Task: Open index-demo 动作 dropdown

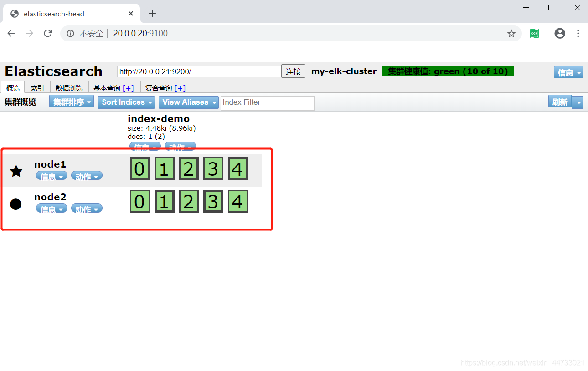Action: [180, 147]
